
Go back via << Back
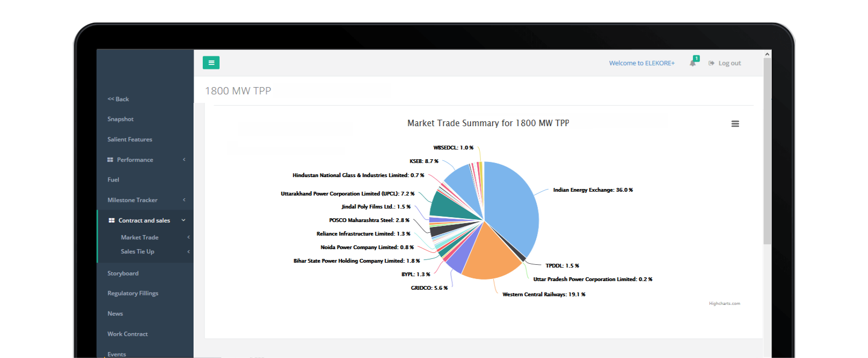click(x=118, y=99)
